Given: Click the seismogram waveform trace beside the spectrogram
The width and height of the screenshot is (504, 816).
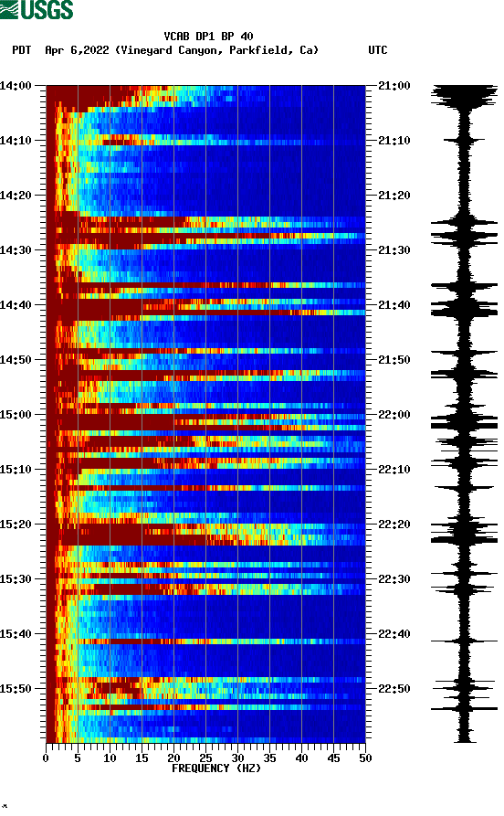Looking at the screenshot, I should pos(464,414).
